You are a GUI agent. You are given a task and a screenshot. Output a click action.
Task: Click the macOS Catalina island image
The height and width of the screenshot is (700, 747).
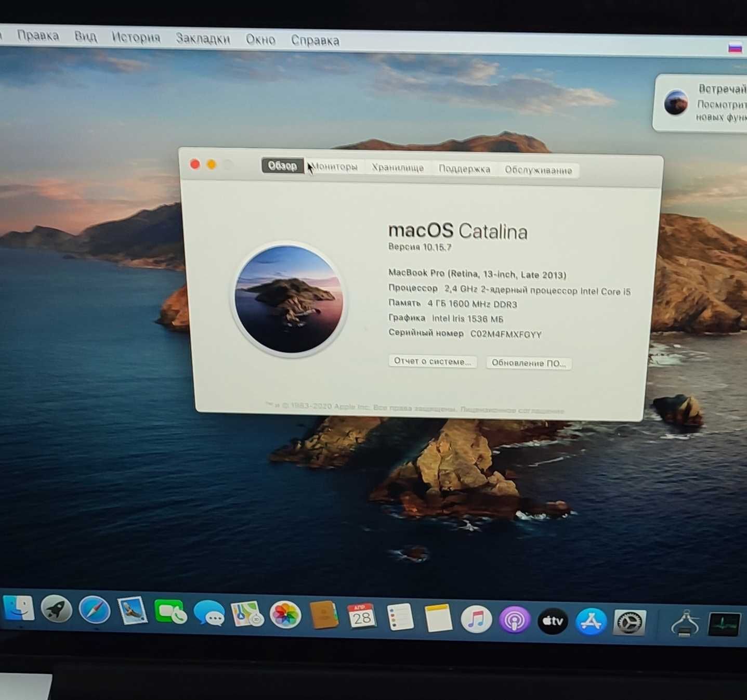pyautogui.click(x=289, y=299)
